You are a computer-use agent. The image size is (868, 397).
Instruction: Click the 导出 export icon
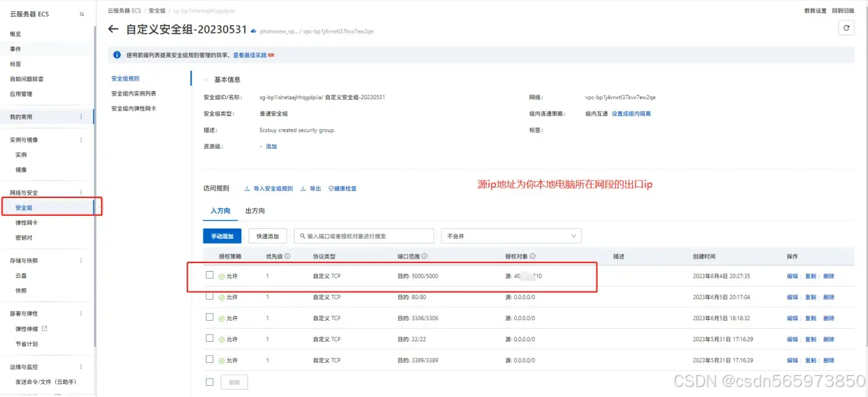click(303, 189)
